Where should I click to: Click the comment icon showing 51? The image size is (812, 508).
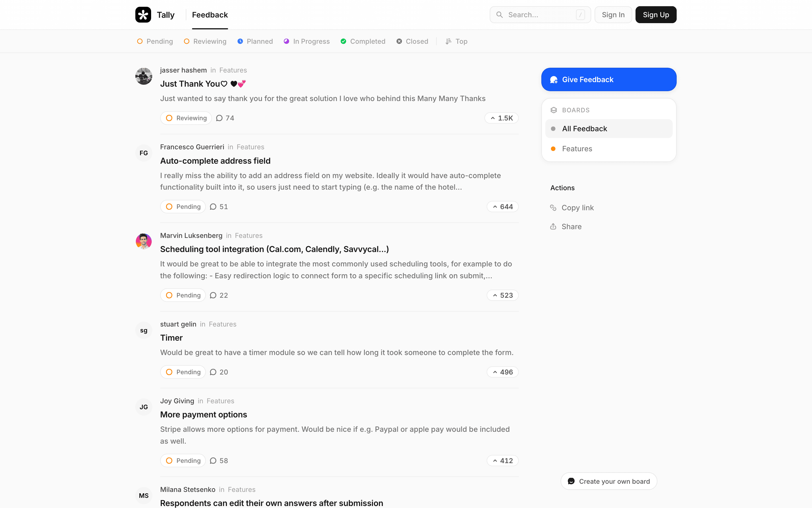(213, 207)
